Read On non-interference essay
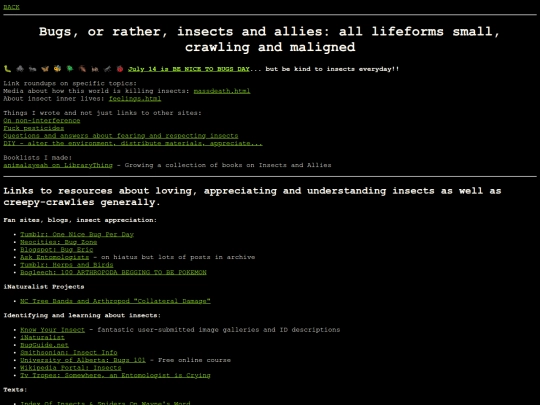540x405 pixels. [42, 121]
